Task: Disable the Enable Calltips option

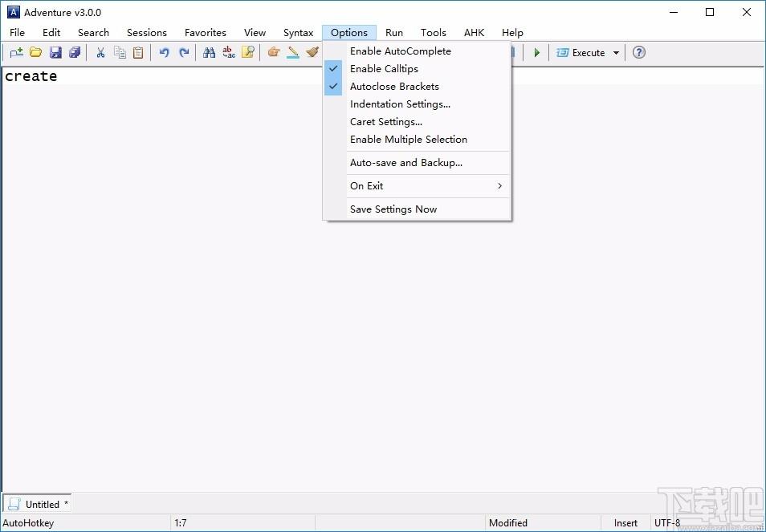Action: point(417,68)
